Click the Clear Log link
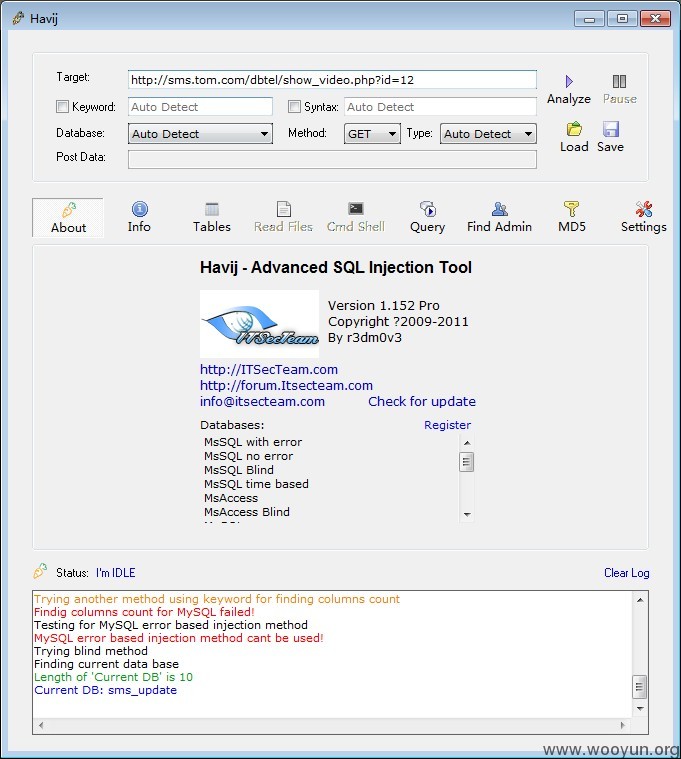Viewport: 681px width, 759px height. (x=626, y=573)
